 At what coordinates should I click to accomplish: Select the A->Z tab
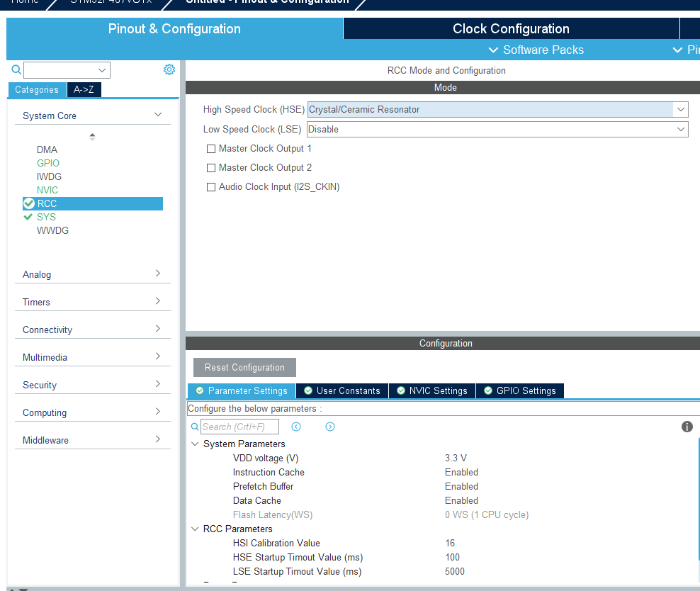pos(84,90)
